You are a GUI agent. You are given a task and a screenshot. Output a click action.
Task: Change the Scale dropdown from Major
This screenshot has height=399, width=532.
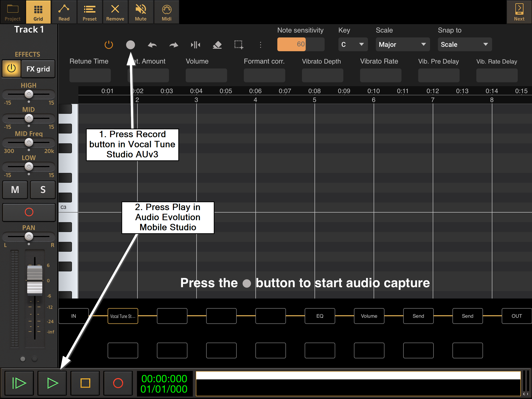(x=402, y=44)
